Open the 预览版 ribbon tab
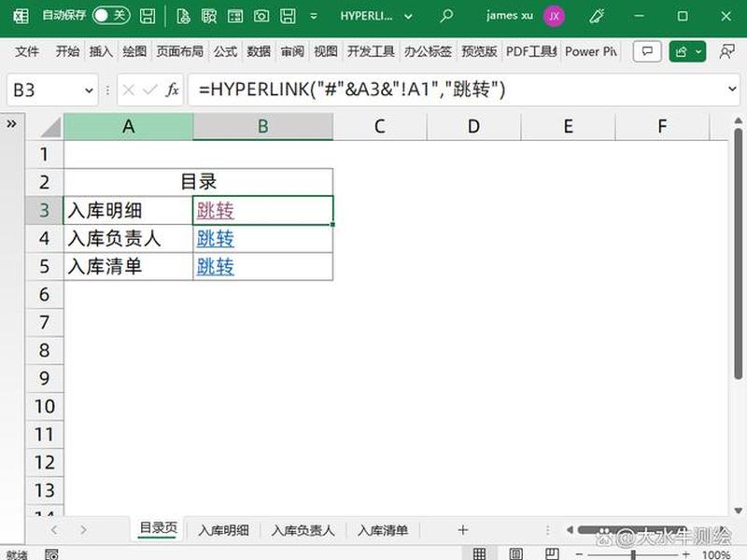Screen dimensions: 747x560 479,51
